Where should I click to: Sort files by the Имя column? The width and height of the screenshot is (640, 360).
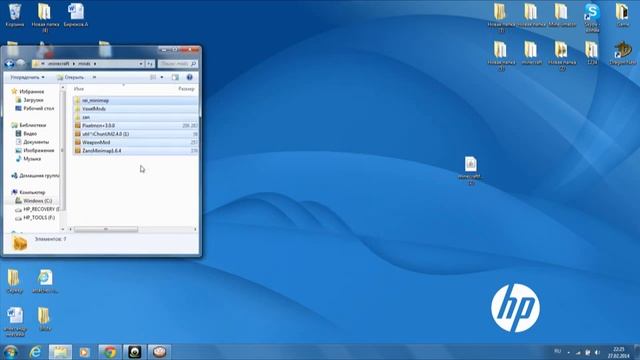point(79,89)
